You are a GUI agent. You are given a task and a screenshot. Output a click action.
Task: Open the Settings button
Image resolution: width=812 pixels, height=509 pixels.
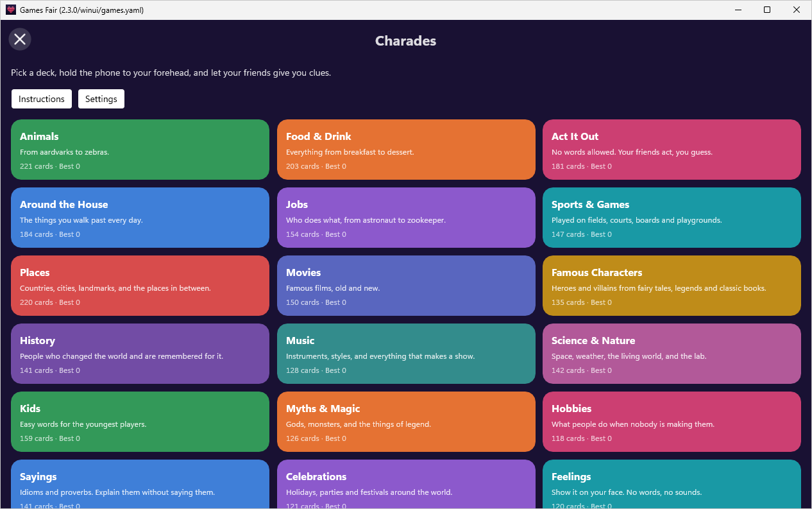[101, 99]
